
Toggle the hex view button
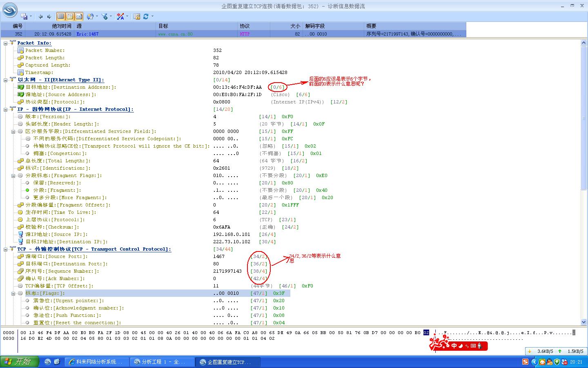pos(79,16)
